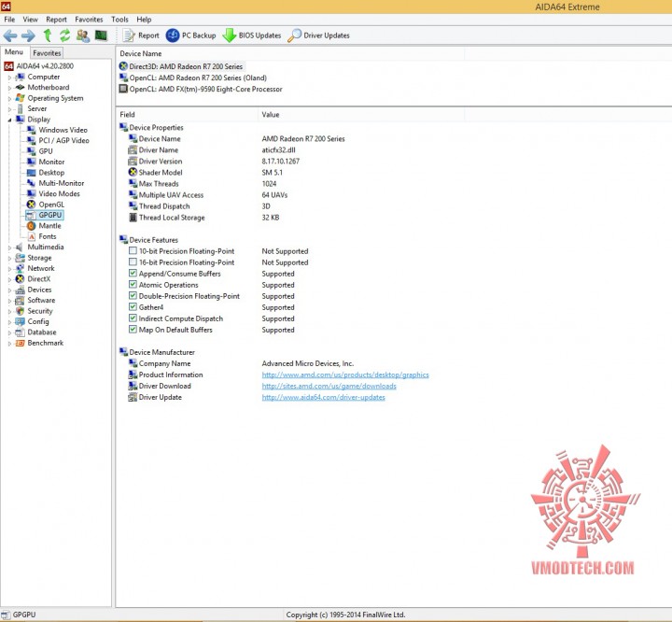Viewport: 672px width, 622px height.
Task: Open the aida64.com driver-updates link
Action: [x=324, y=397]
